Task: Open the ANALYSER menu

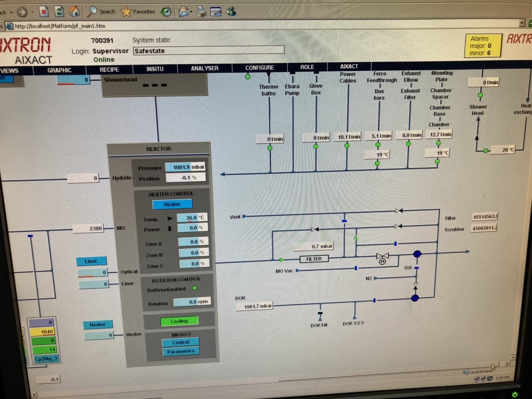Action: (x=205, y=68)
